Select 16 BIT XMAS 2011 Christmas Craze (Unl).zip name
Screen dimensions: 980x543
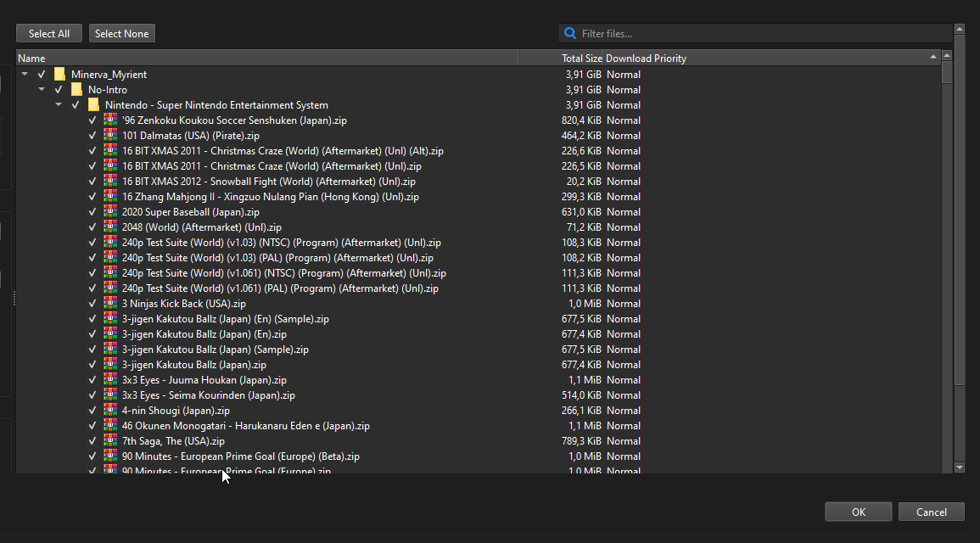(x=272, y=166)
